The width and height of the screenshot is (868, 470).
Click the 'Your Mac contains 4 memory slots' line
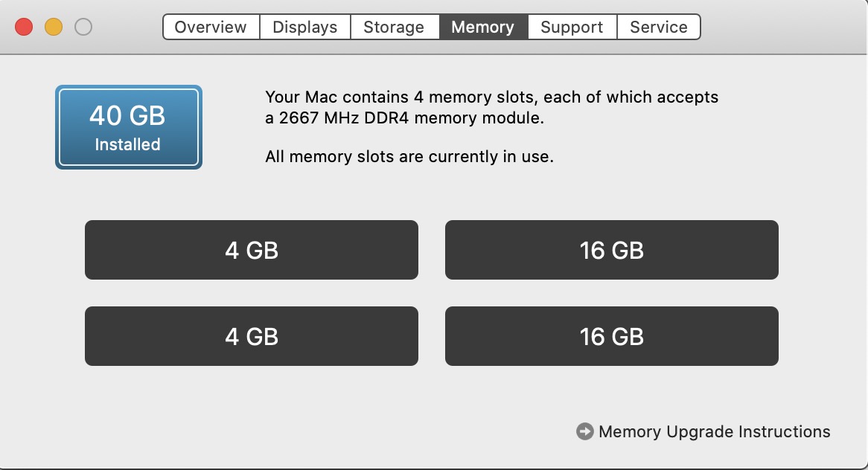tap(491, 97)
